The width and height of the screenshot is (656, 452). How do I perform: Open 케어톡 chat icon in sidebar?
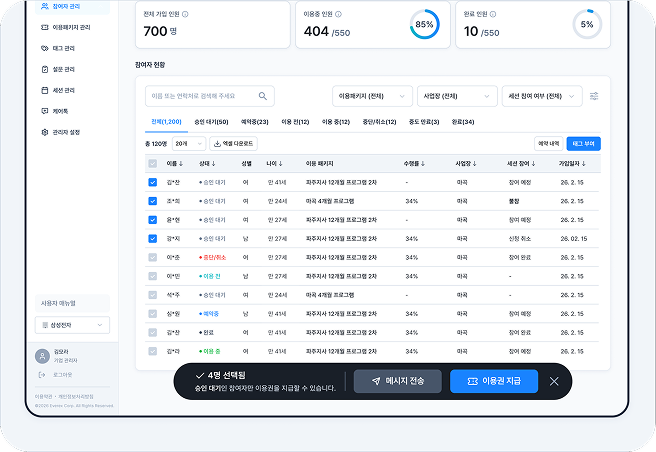click(x=45, y=111)
